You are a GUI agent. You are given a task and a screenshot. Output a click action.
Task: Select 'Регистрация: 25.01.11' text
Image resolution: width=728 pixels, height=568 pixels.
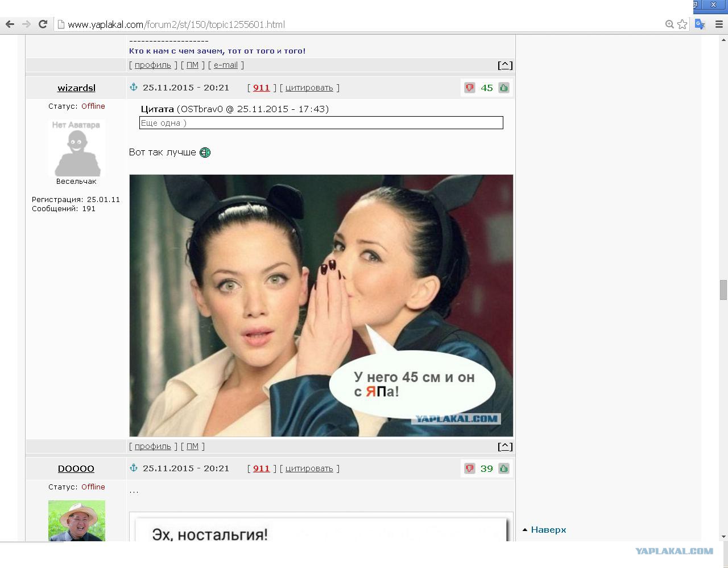(76, 199)
